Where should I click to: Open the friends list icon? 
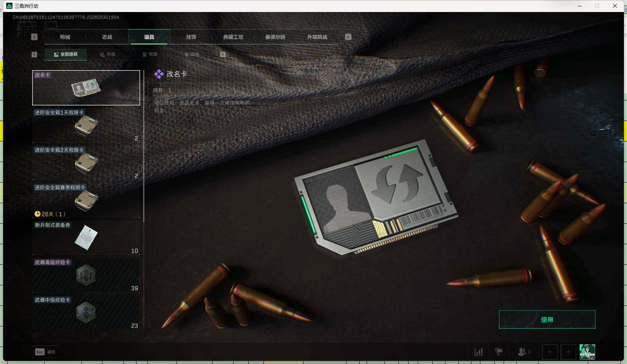tap(524, 352)
